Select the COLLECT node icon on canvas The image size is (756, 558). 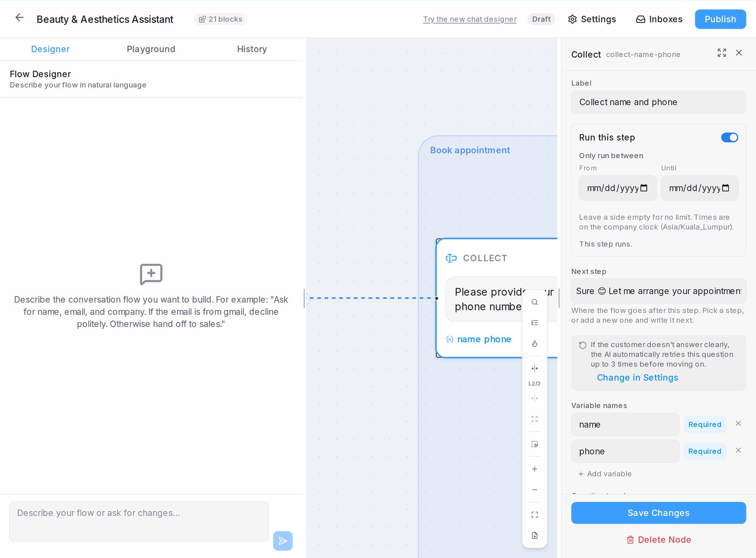pos(451,258)
